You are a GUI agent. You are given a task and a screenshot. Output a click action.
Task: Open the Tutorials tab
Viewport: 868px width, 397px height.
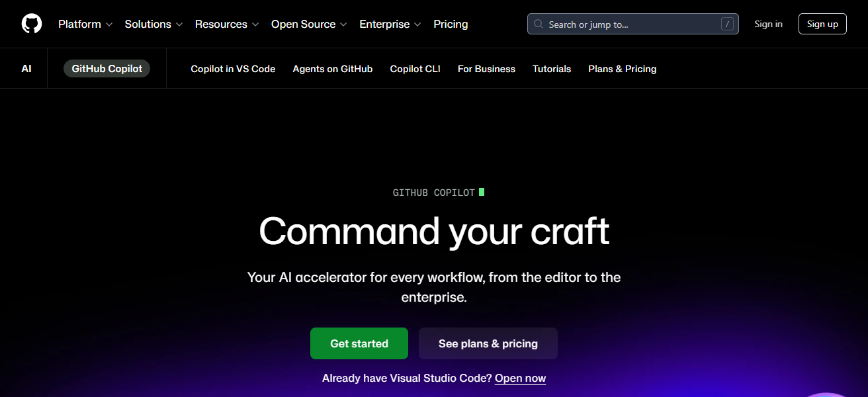552,69
